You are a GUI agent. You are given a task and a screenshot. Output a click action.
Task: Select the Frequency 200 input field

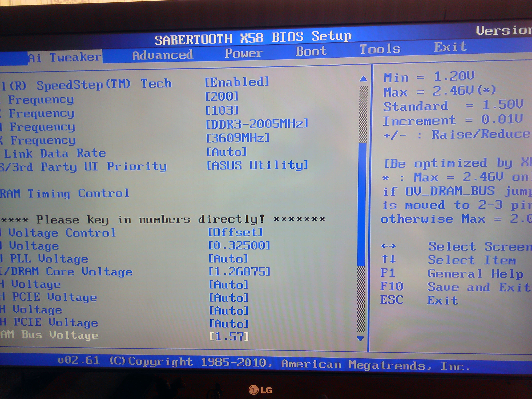click(x=221, y=96)
